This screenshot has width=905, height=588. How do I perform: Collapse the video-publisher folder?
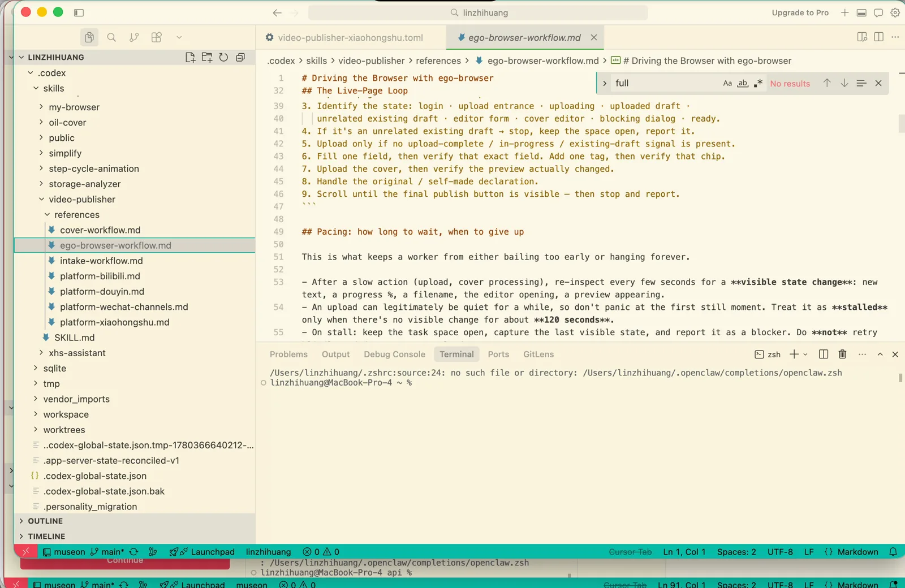(x=41, y=199)
